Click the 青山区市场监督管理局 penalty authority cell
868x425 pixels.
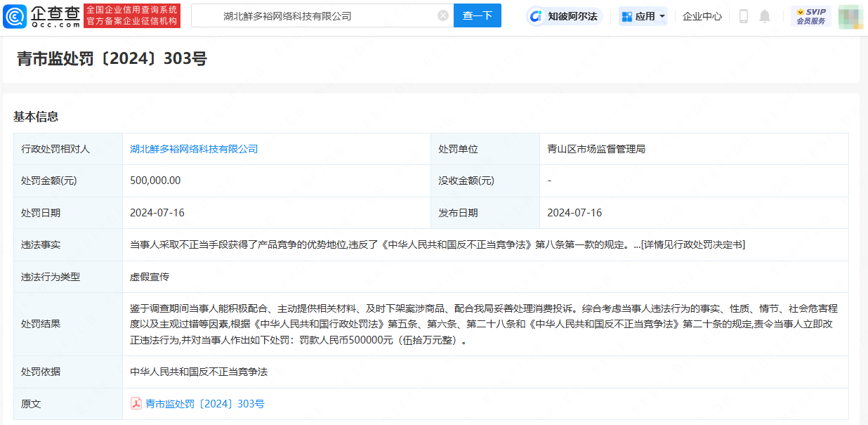596,149
